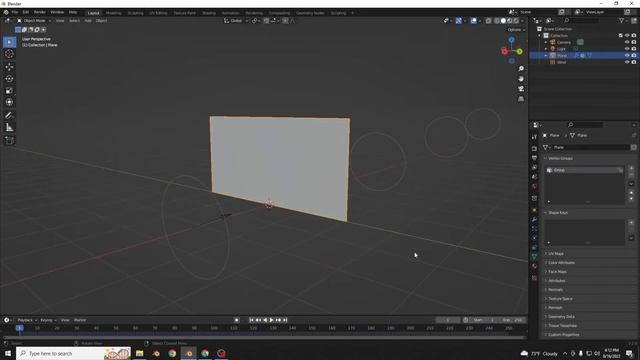
Task: Expand the UV Maps panel
Action: pyautogui.click(x=556, y=253)
